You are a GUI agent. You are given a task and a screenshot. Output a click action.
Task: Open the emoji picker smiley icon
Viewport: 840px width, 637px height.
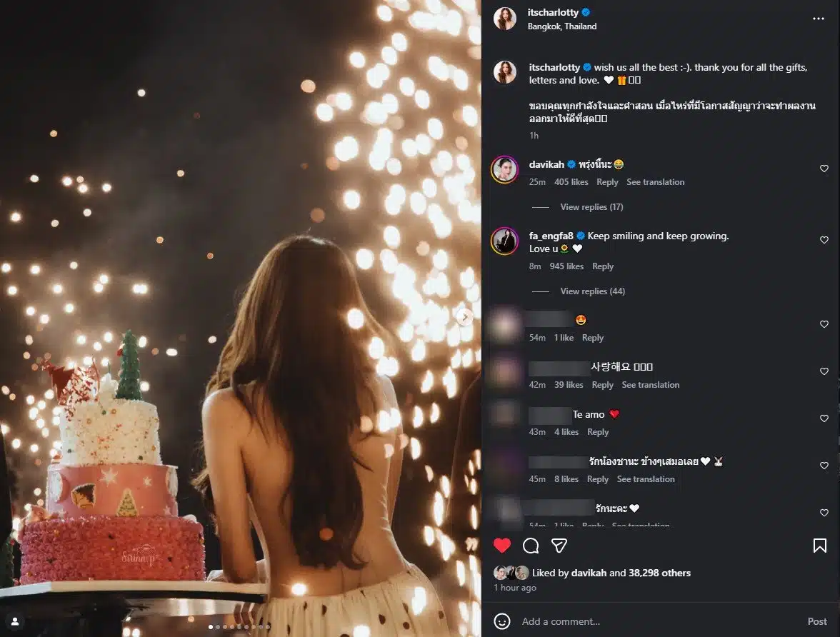502,621
